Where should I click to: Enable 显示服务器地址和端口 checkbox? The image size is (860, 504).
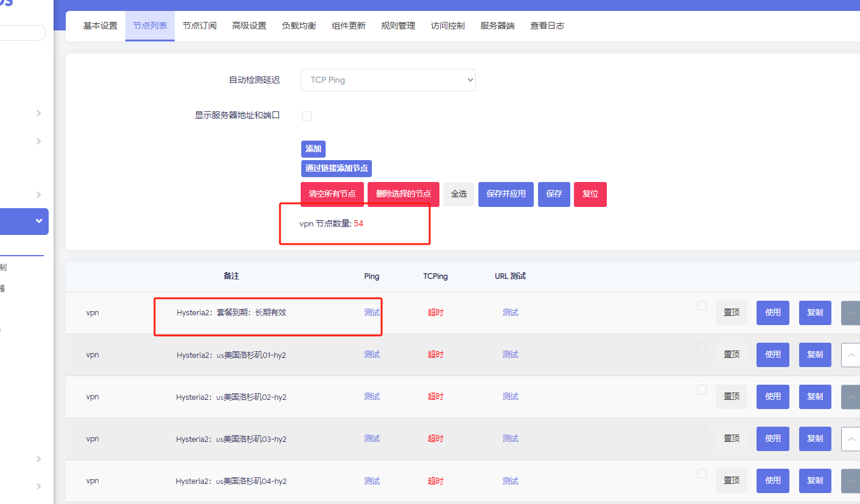pos(307,116)
